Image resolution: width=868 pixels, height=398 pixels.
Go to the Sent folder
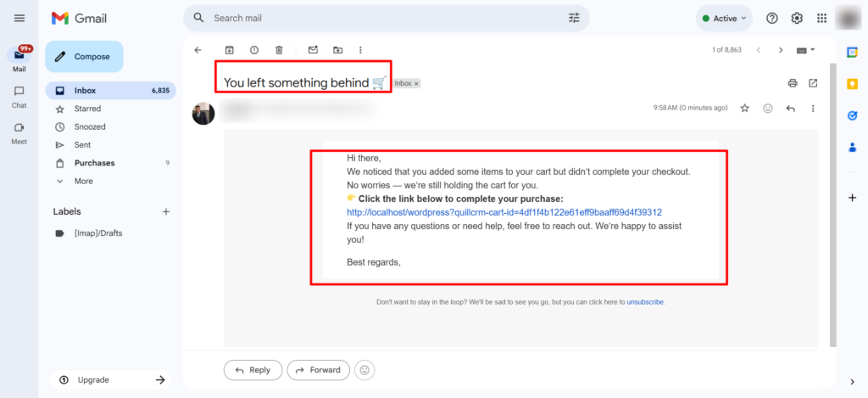83,145
